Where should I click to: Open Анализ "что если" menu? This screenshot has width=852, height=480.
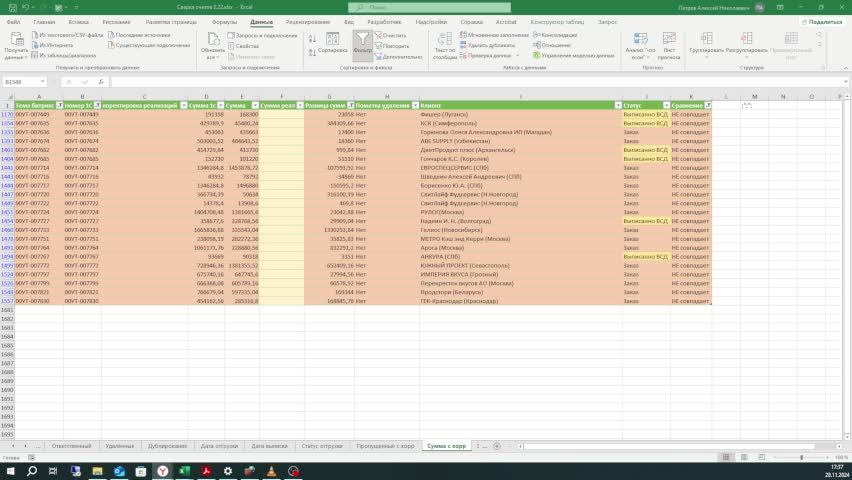coord(641,45)
